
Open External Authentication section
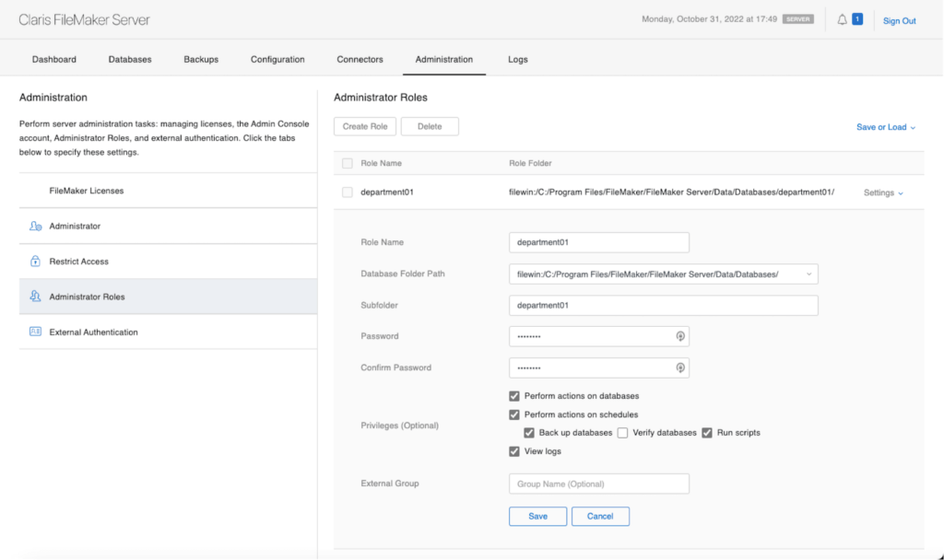click(x=168, y=332)
